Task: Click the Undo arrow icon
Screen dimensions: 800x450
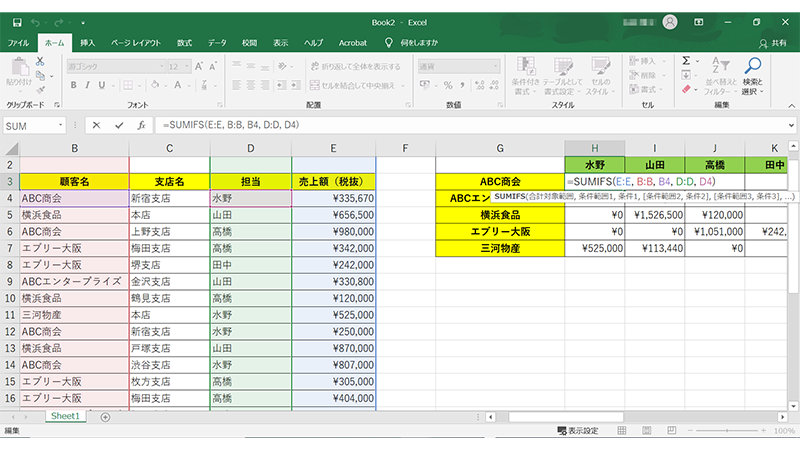Action: [x=35, y=22]
